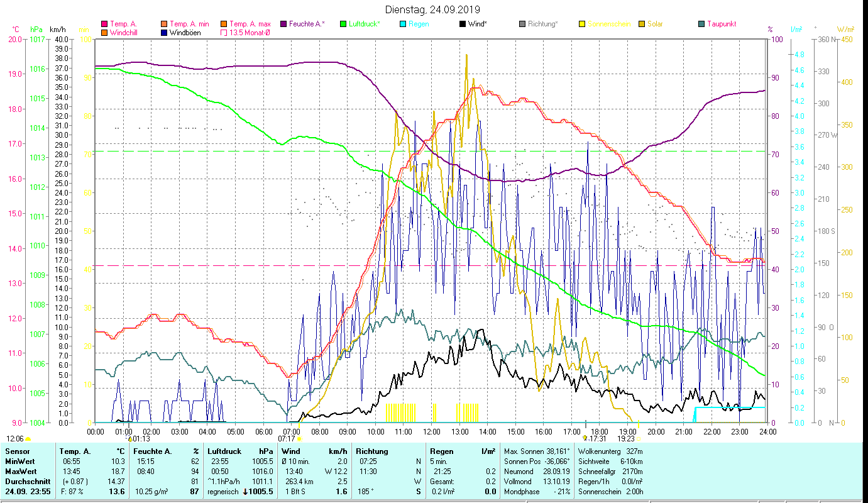Screen dimensions: 868x503
Task: Click the Temp. A. min legend swatch
Action: point(164,24)
